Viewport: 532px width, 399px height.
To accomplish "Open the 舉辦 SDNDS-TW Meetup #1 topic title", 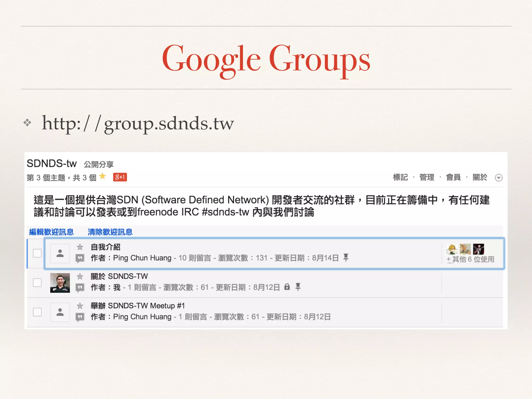I will pyautogui.click(x=138, y=305).
